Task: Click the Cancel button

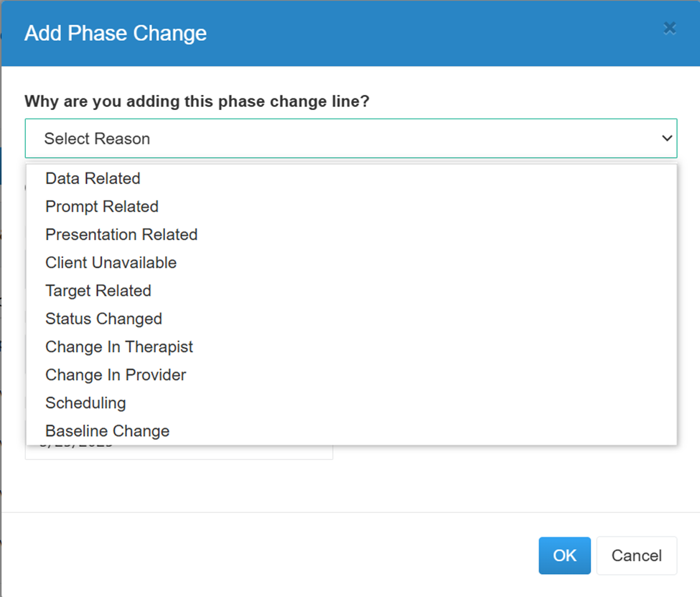Action: coord(637,555)
